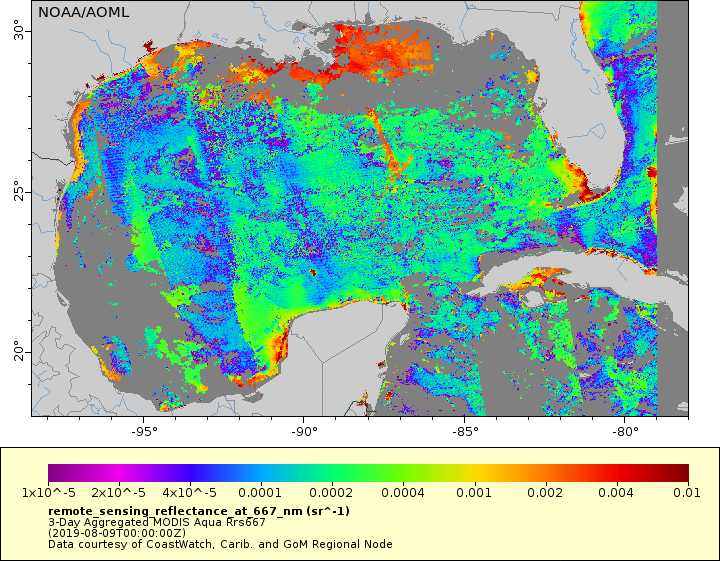Click the 20° latitude axis label
This screenshot has height=561, width=720.
19,351
